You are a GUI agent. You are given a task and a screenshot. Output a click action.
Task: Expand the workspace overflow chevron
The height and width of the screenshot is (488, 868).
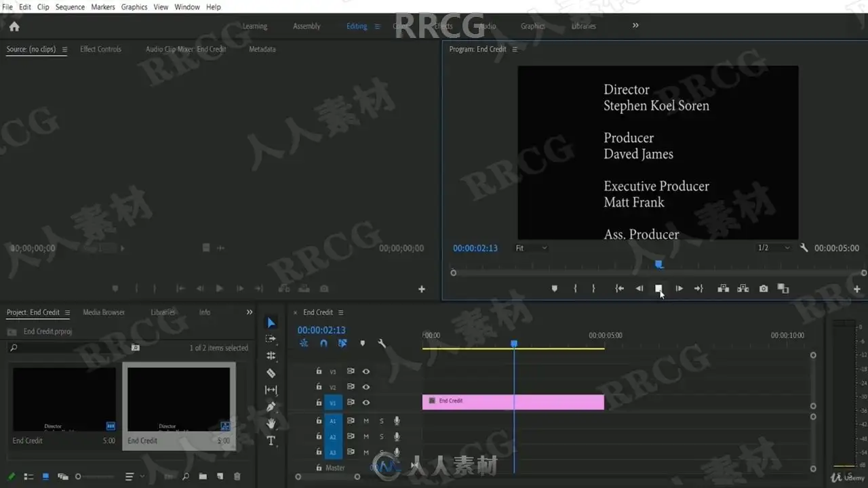click(x=635, y=26)
